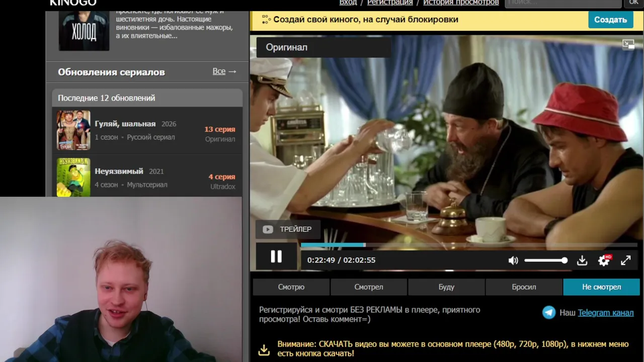
Task: Click the KINOGO site logo
Action: [x=73, y=3]
